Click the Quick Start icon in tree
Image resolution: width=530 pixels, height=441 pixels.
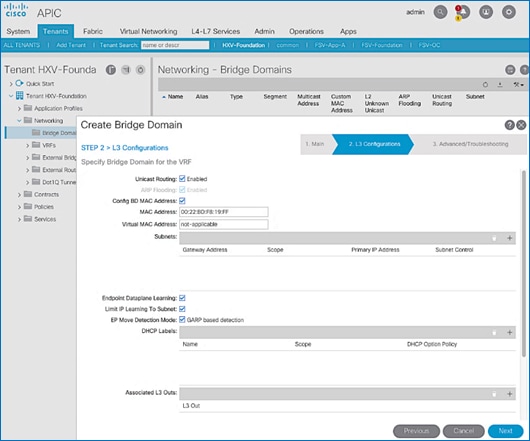20,83
